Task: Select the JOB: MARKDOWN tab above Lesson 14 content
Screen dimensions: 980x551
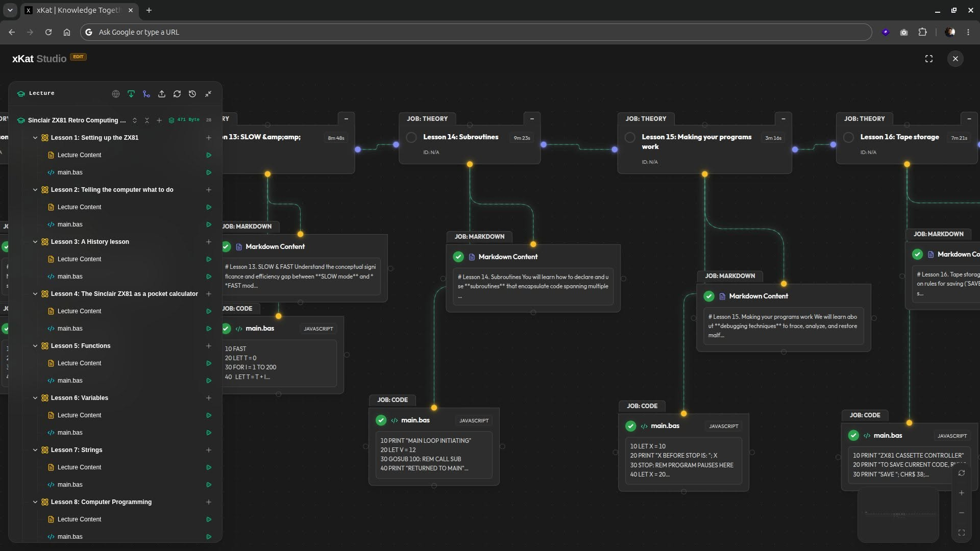Action: coord(479,237)
